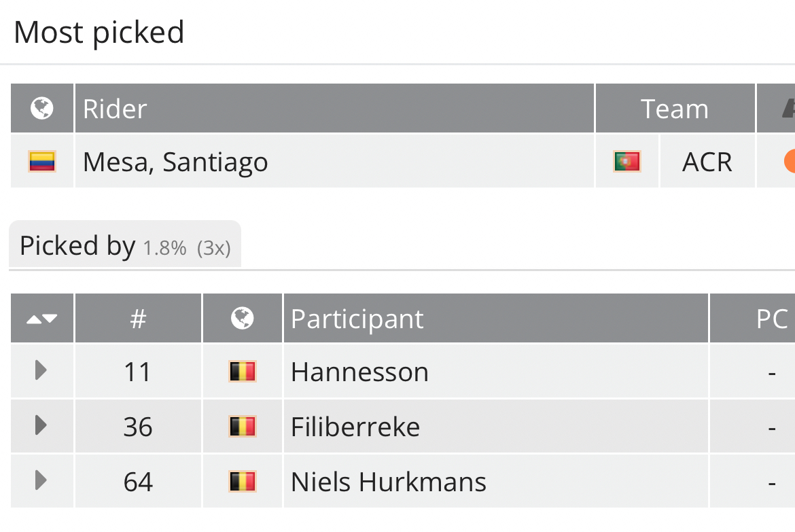Click the globe icon in the Rider table header
Viewport: 795px width, 532px height.
pos(42,108)
